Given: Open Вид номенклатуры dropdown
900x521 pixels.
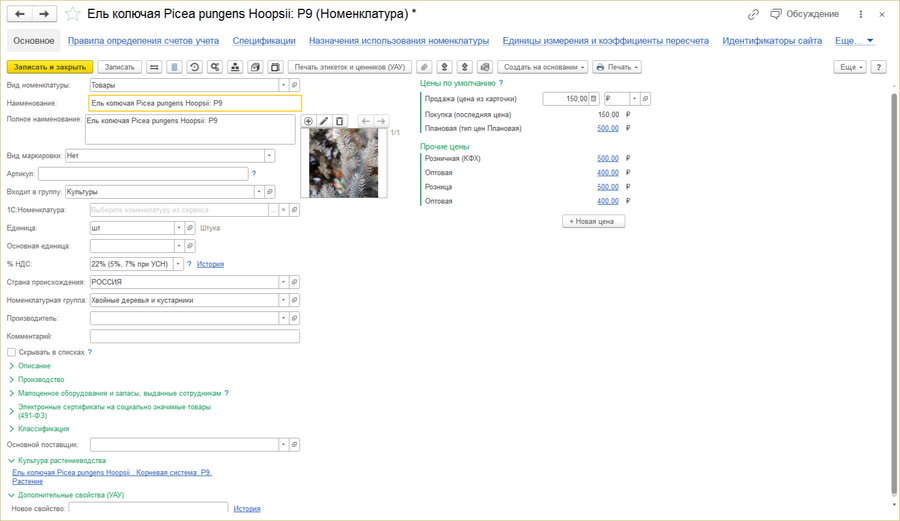Looking at the screenshot, I should pos(283,85).
